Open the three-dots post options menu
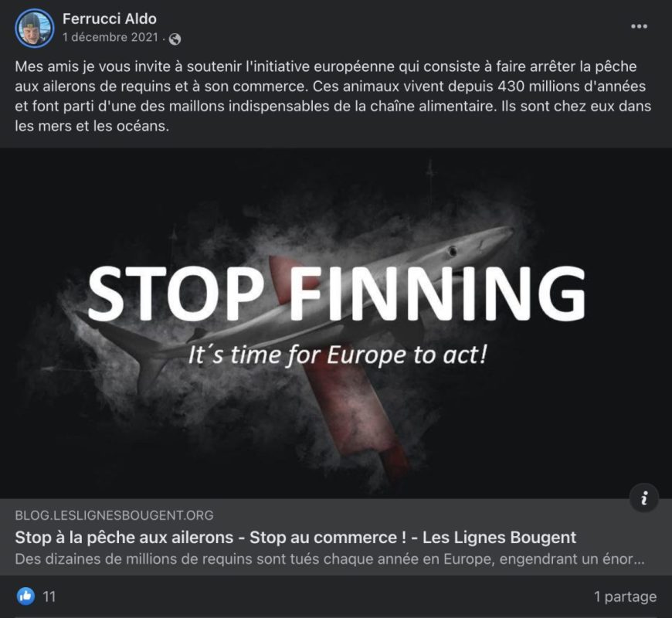Screen dimensions: 672x618 click(x=639, y=26)
